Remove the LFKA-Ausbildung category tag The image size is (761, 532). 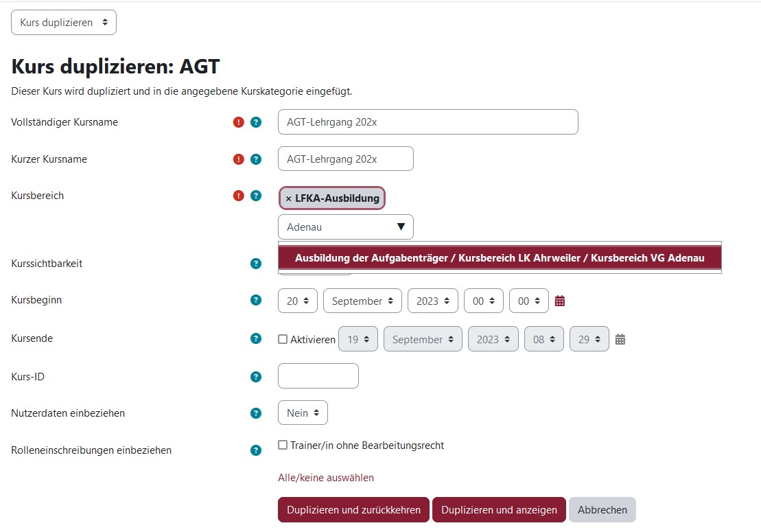[289, 198]
